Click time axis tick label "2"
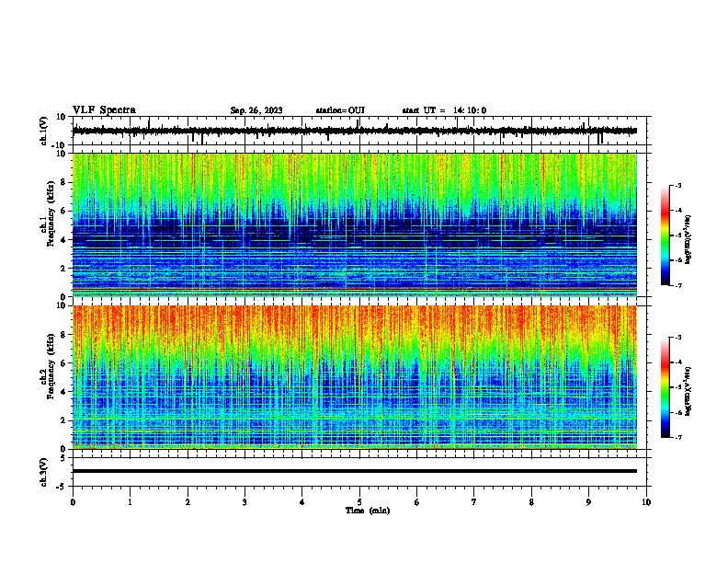 click(x=188, y=502)
